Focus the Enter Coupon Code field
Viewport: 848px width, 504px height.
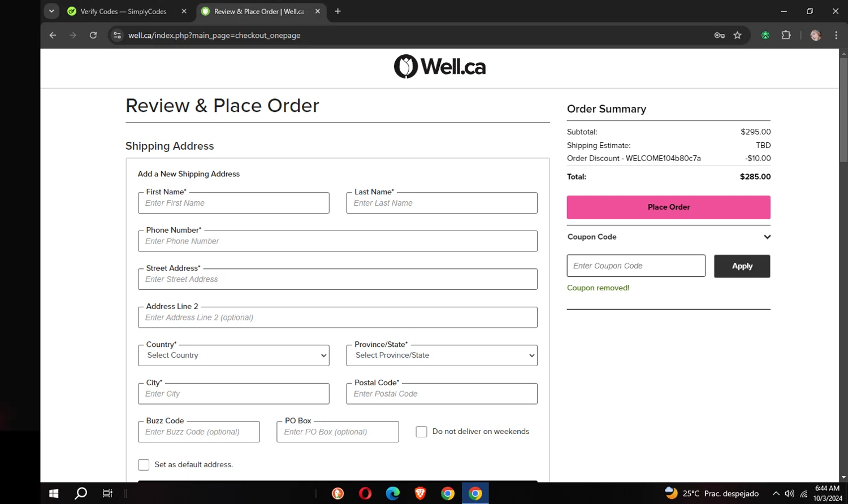click(636, 266)
